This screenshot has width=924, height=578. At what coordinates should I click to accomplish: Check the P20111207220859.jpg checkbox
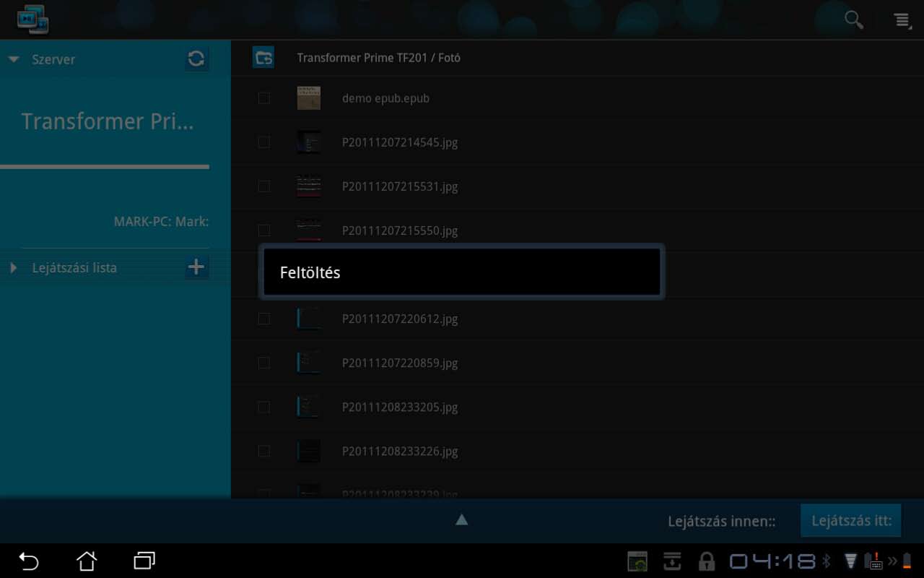[264, 363]
